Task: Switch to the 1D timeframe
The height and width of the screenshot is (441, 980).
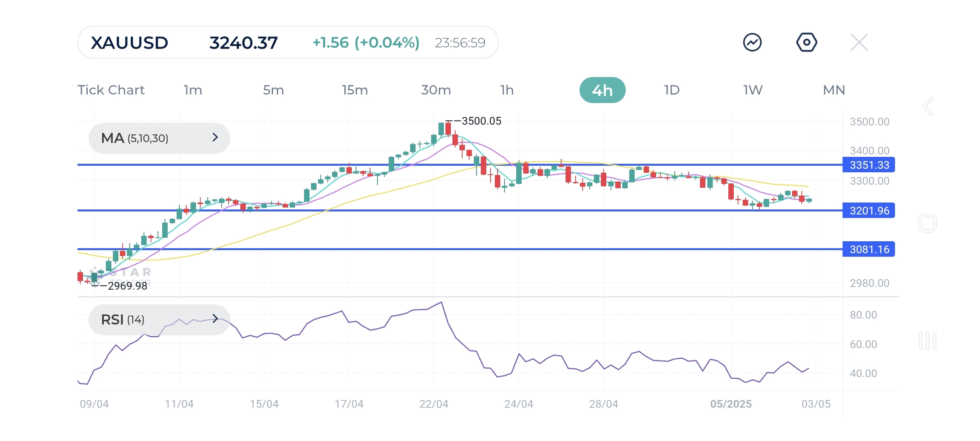Action: (672, 90)
